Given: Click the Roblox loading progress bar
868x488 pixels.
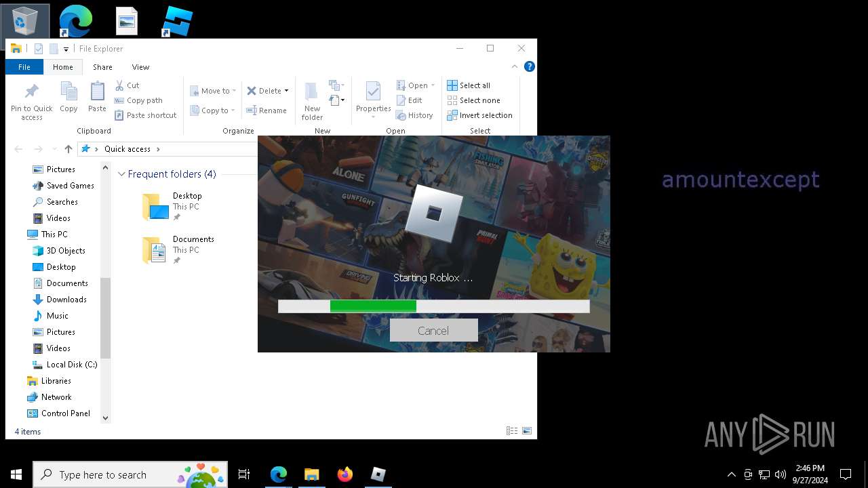Looking at the screenshot, I should (x=433, y=306).
